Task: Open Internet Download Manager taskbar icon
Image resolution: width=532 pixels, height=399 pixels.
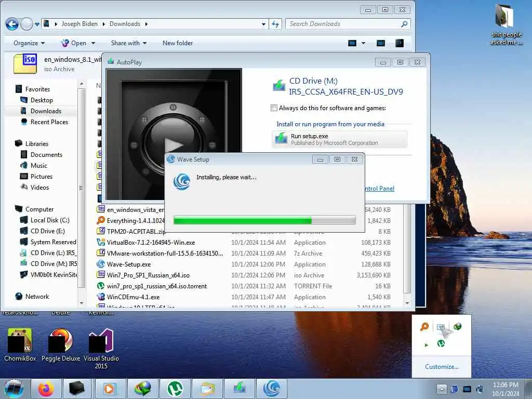Action: click(143, 389)
